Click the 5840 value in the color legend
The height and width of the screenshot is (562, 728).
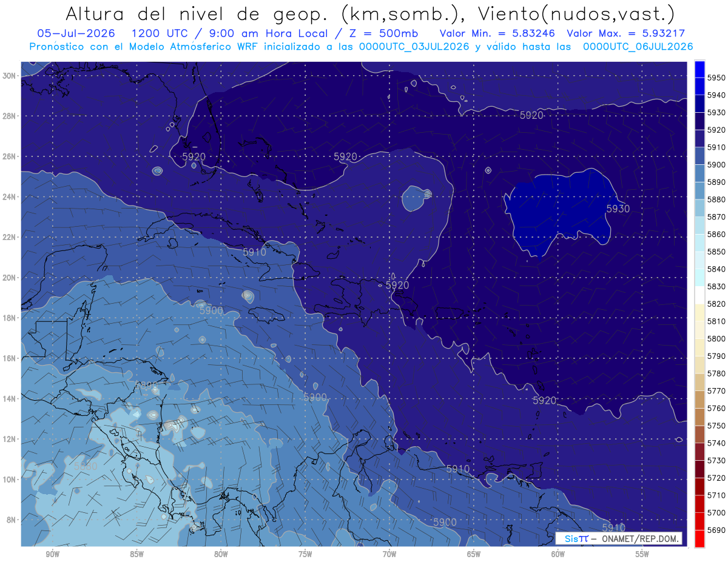pos(716,269)
